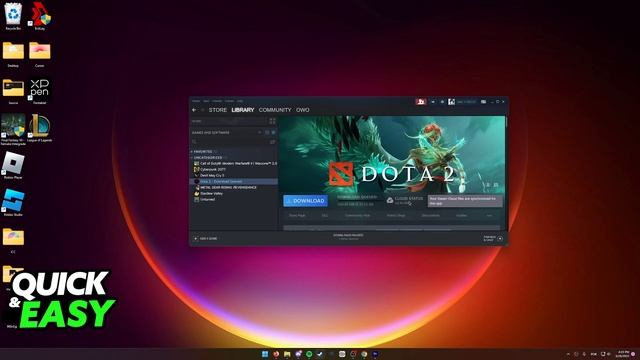Open the Games menu in Steam
Screen dimensions: 640x360
tap(229, 101)
